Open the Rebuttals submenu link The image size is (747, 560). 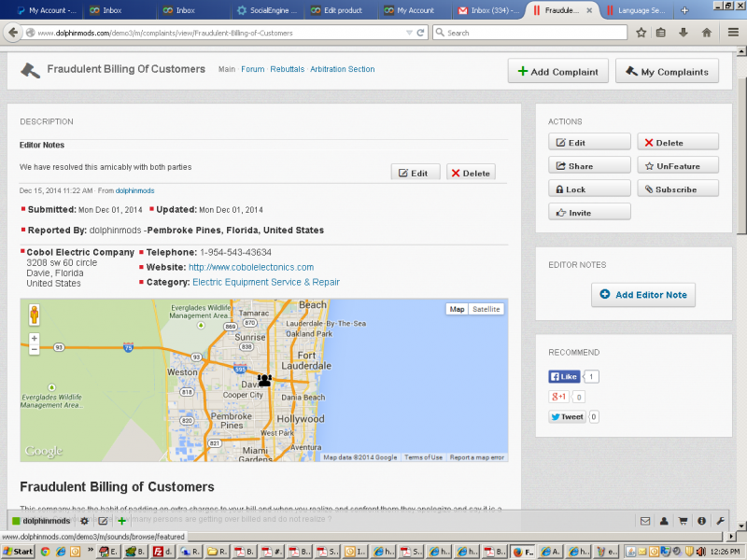click(x=287, y=69)
